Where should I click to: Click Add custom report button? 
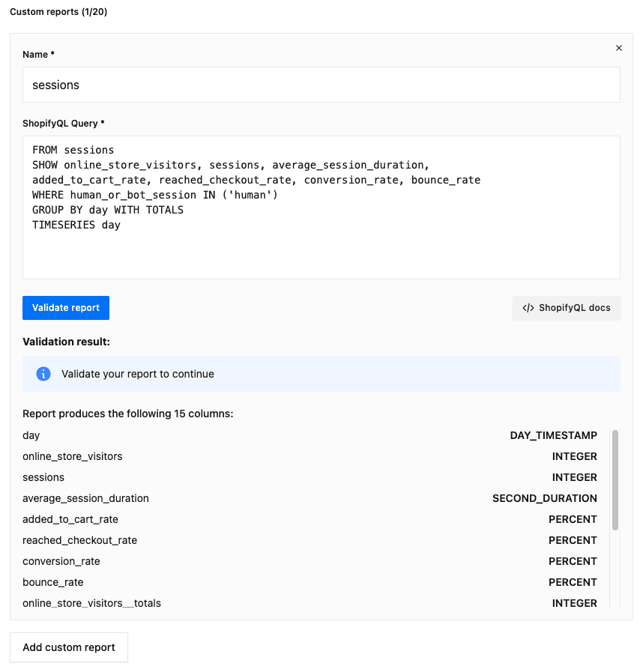[69, 647]
